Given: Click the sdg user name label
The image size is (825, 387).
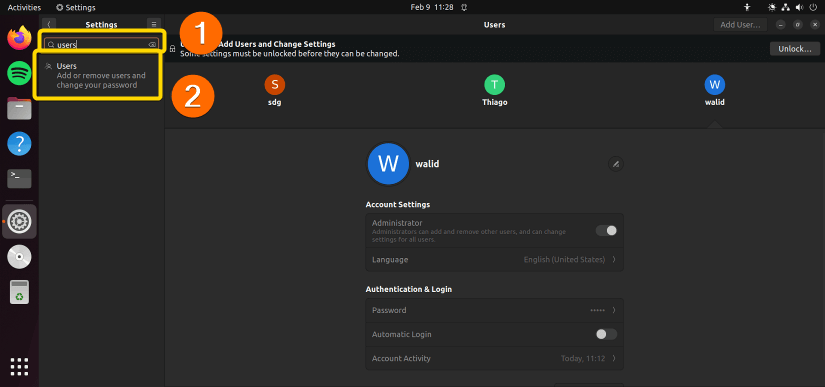Looking at the screenshot, I should click(275, 103).
